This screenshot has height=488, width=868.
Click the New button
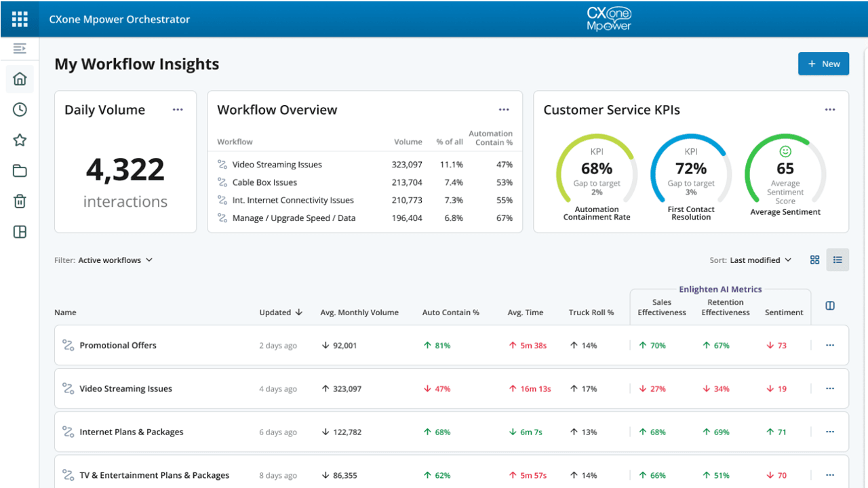823,63
